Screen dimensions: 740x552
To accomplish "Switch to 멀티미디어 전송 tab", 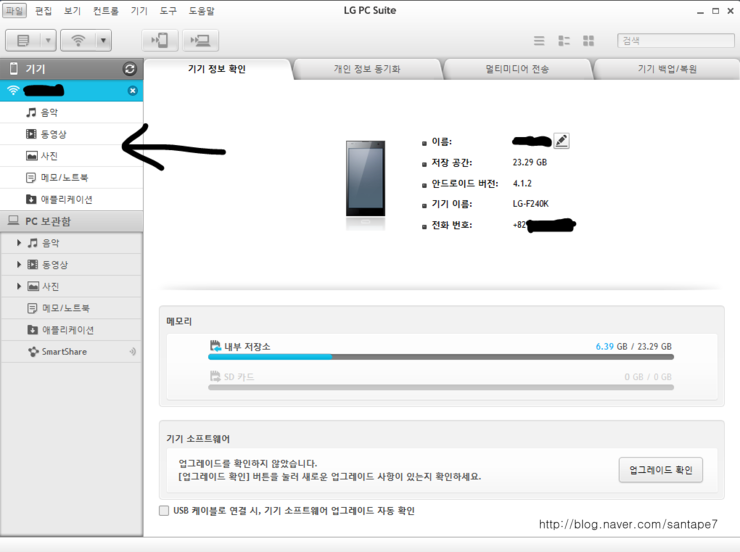I will point(517,69).
